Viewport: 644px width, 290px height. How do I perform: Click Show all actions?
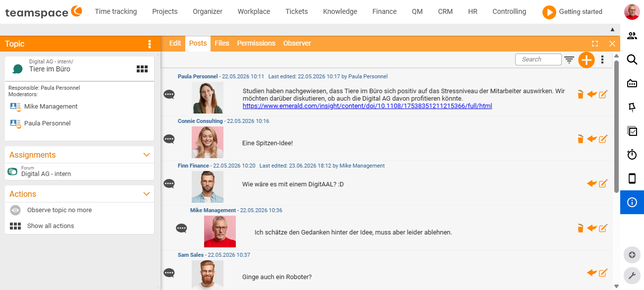pos(51,226)
